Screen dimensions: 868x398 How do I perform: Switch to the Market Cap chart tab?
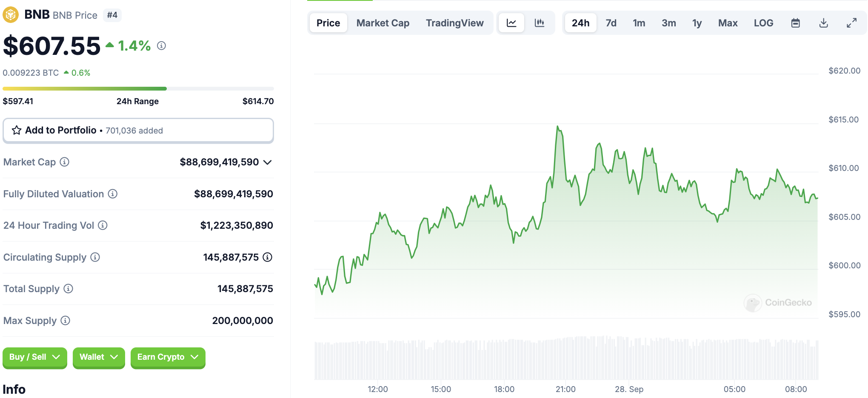click(383, 23)
